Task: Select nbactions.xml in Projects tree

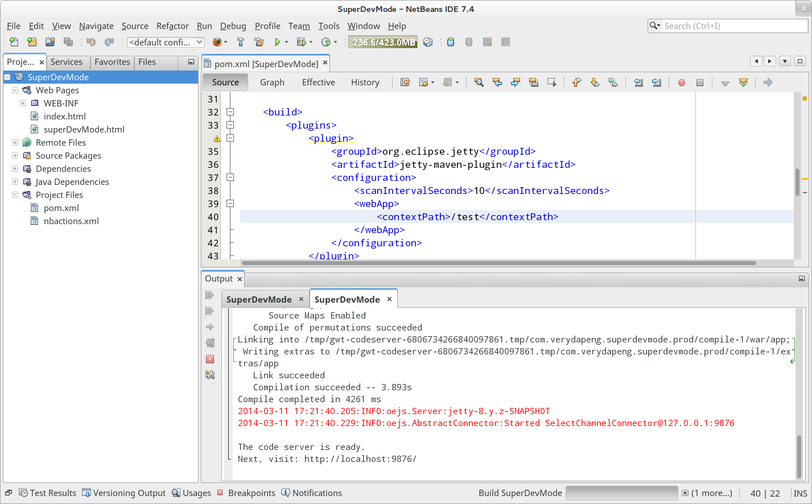Action: click(x=71, y=221)
